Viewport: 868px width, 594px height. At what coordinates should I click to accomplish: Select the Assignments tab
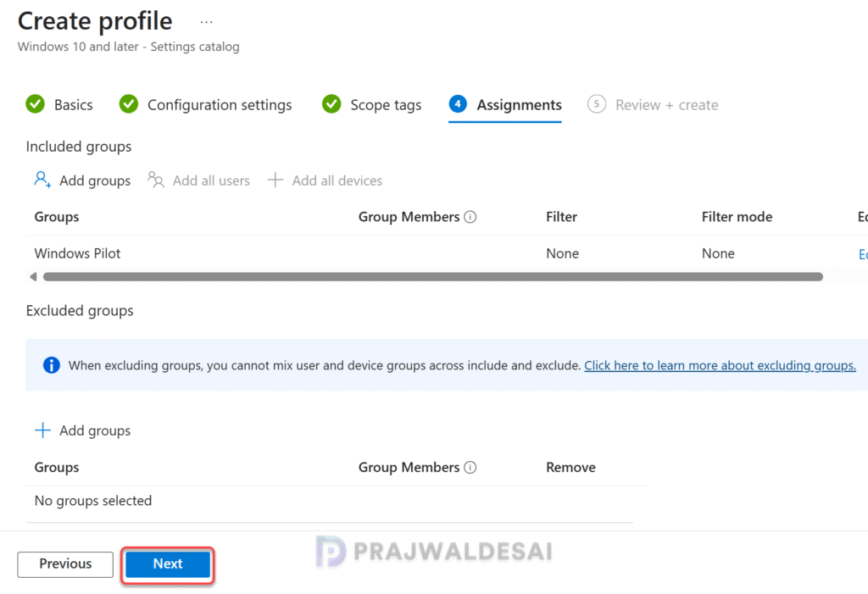pyautogui.click(x=505, y=104)
